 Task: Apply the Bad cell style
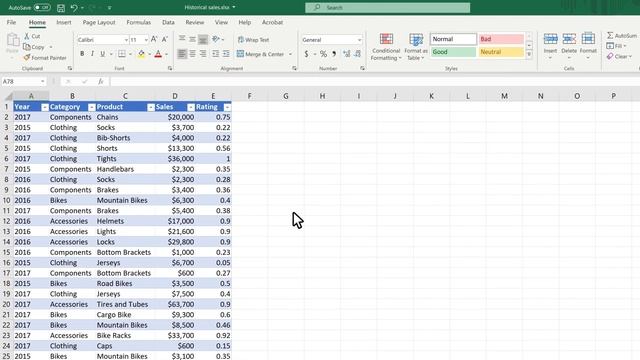(501, 39)
